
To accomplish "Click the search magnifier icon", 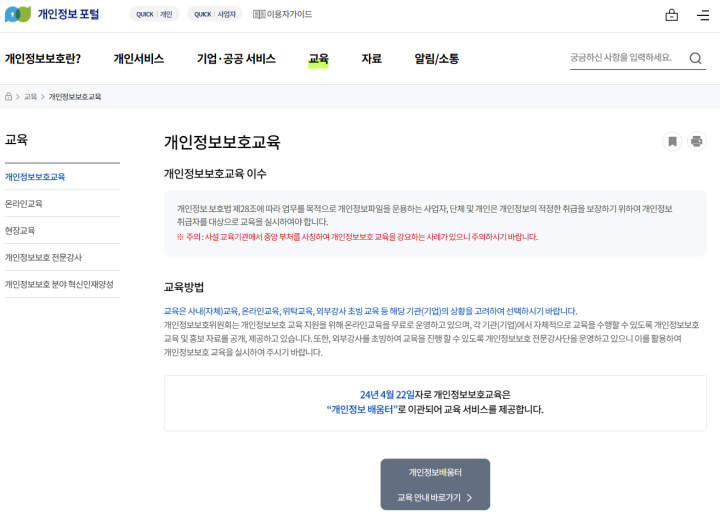I will point(695,58).
